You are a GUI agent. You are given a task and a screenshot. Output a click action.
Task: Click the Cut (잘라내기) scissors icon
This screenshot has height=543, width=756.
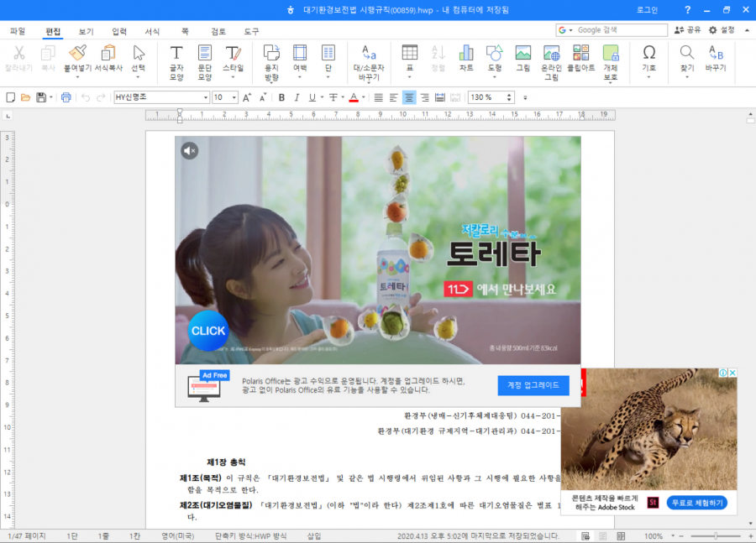click(18, 53)
